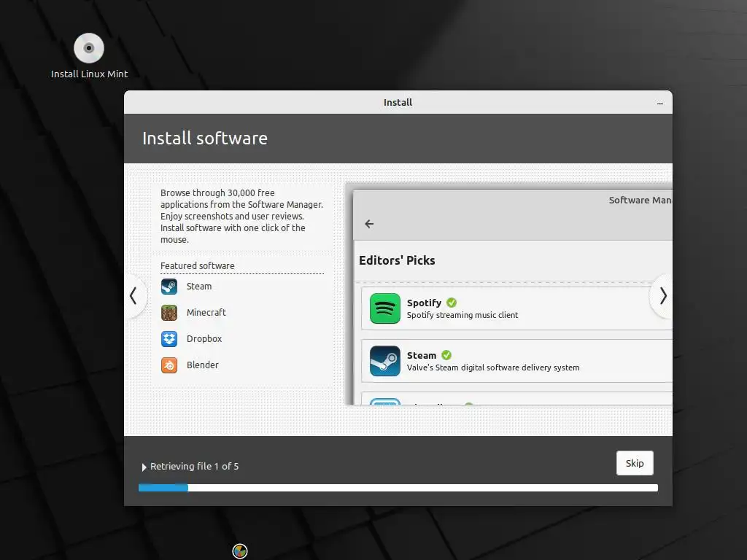747x560 pixels.
Task: Click the Steam icon in Featured software
Action: click(169, 286)
